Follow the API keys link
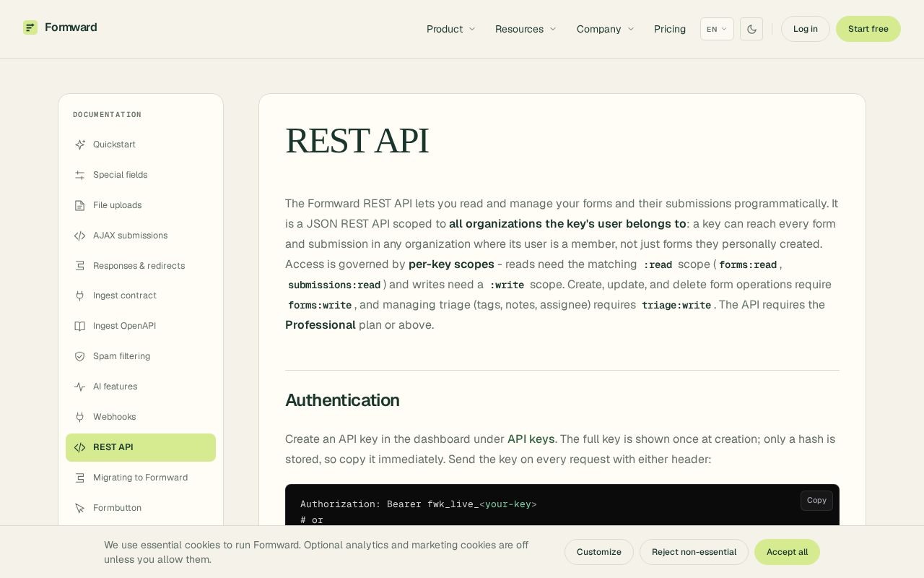Image resolution: width=924 pixels, height=578 pixels. pyautogui.click(x=531, y=439)
